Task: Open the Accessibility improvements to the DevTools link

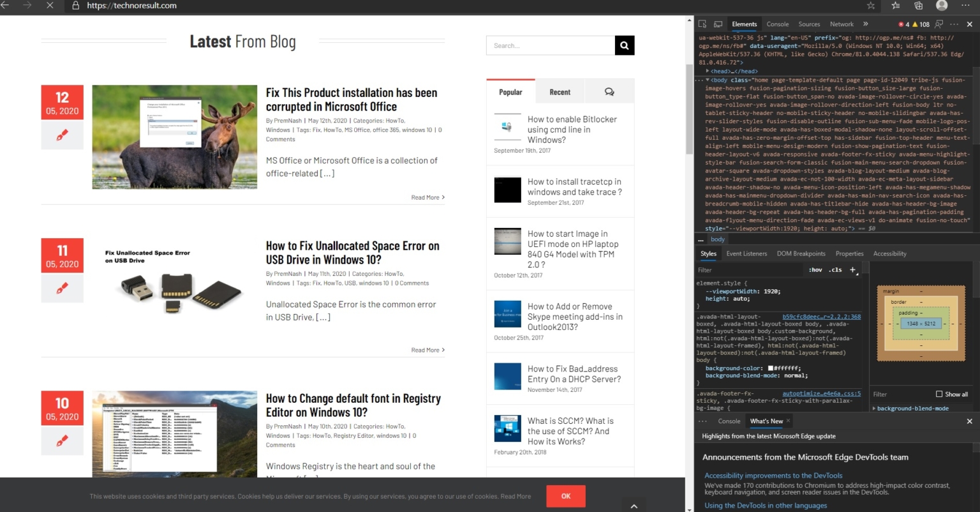Action: coord(773,475)
